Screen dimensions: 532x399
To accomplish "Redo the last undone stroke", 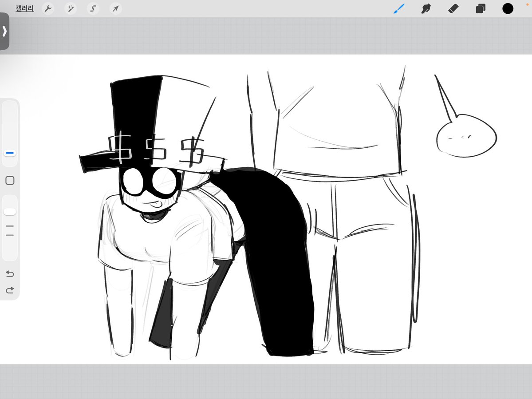I will click(10, 290).
